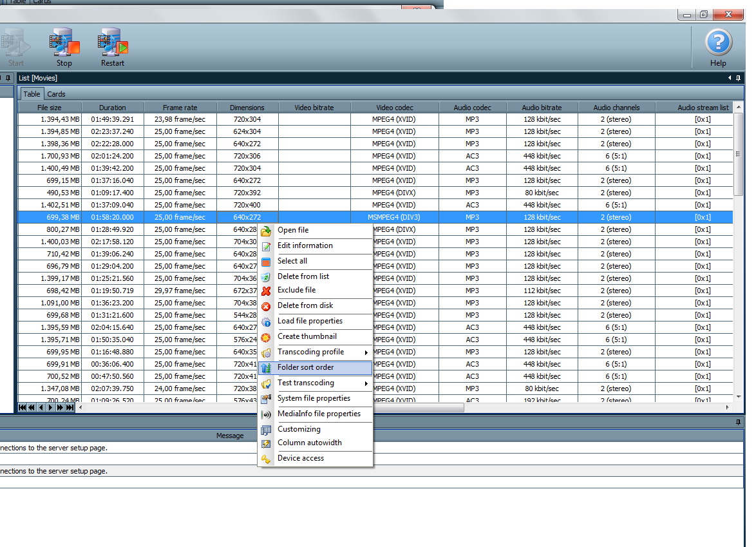Click the Select all menu icon

pos(266,262)
